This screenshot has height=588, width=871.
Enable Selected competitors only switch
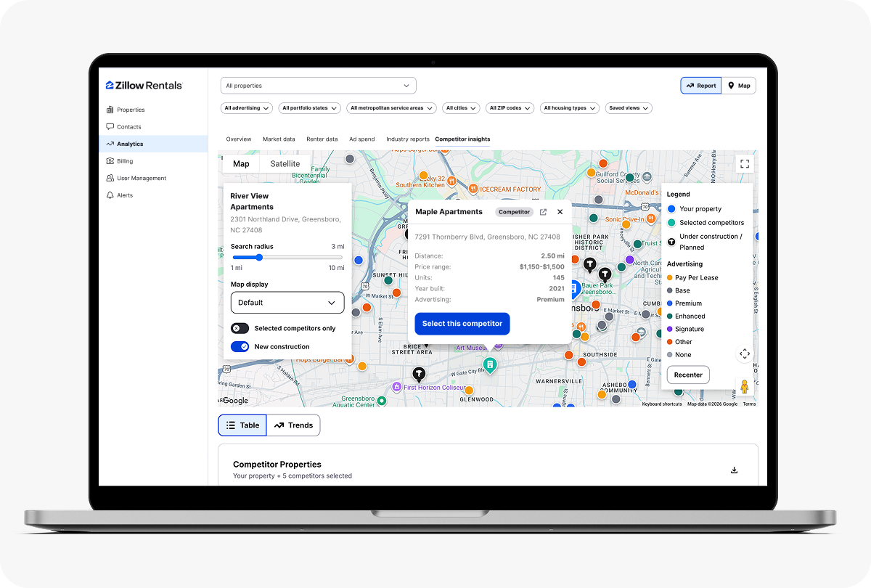[x=240, y=328]
